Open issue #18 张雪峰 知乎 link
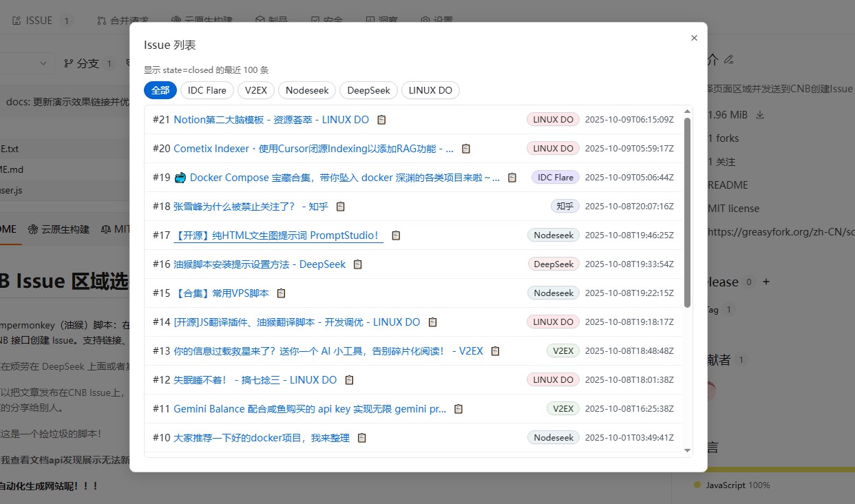 tap(251, 207)
